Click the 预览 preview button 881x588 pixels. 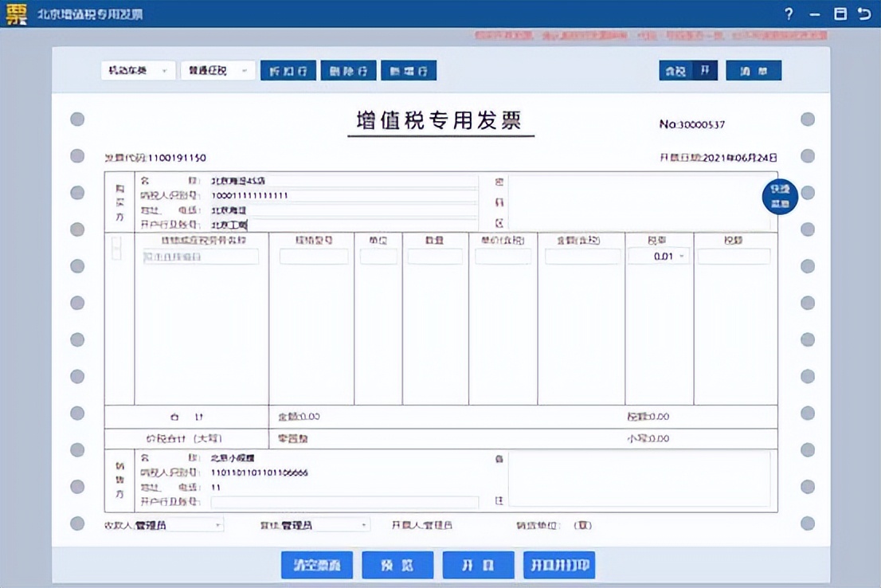[x=397, y=565]
